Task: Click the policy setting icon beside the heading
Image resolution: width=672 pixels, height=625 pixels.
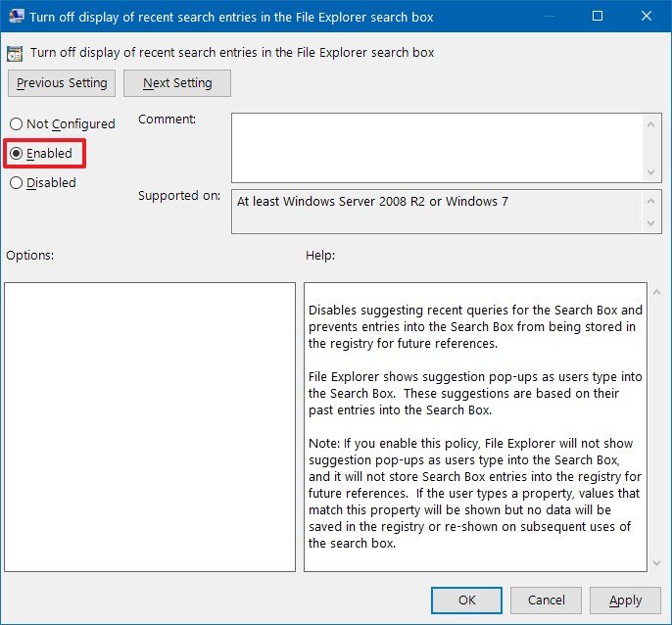Action: [16, 52]
